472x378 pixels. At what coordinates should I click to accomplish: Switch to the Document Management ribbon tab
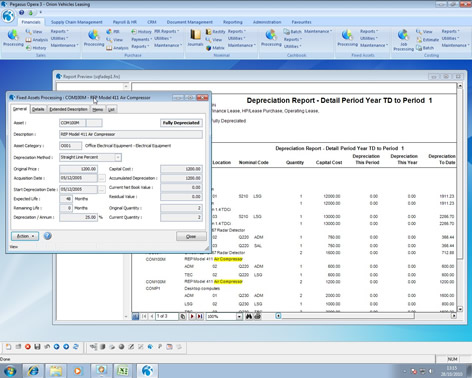pyautogui.click(x=189, y=22)
